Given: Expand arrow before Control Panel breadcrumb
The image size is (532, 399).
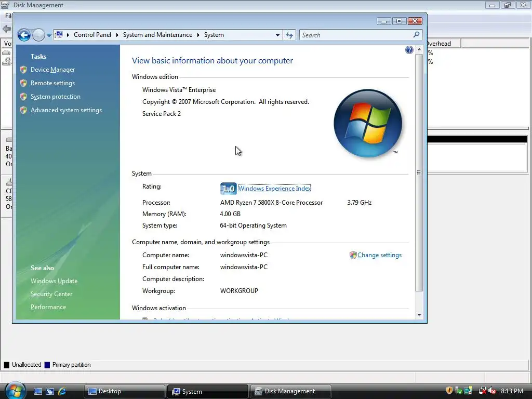Looking at the screenshot, I should tap(68, 35).
